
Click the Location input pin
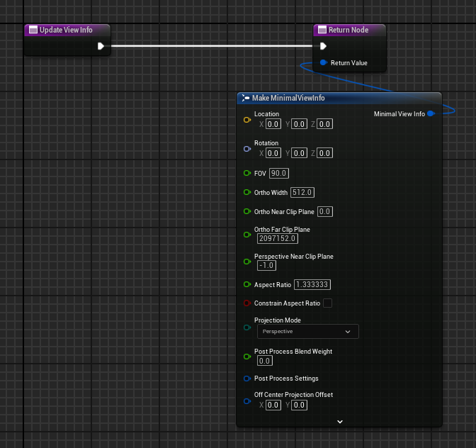pos(246,120)
